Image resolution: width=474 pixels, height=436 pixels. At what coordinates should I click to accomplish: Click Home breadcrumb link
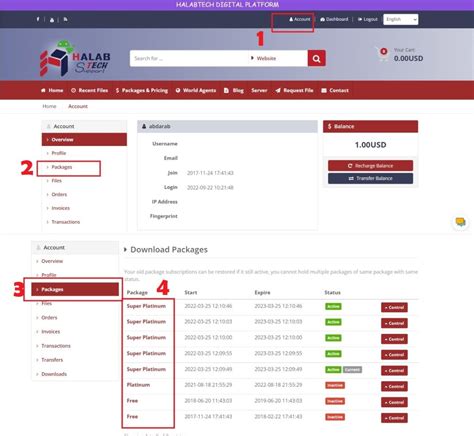click(x=49, y=106)
